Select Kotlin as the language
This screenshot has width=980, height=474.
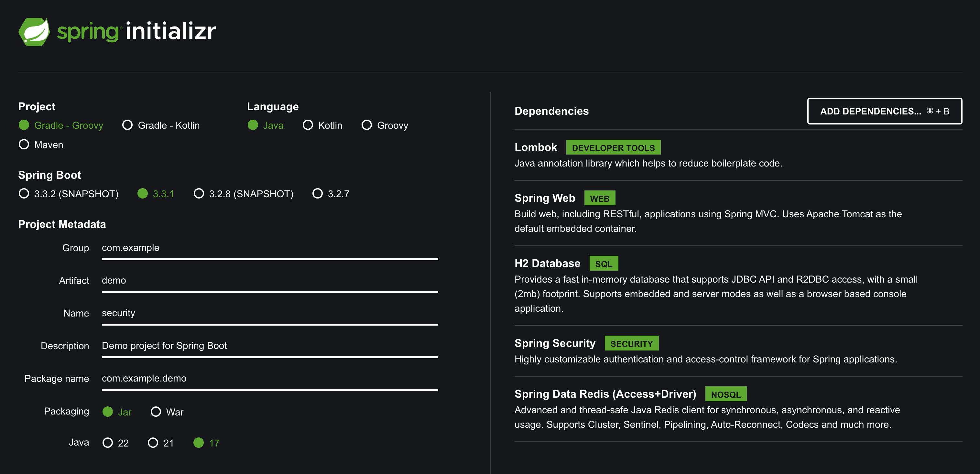point(307,125)
